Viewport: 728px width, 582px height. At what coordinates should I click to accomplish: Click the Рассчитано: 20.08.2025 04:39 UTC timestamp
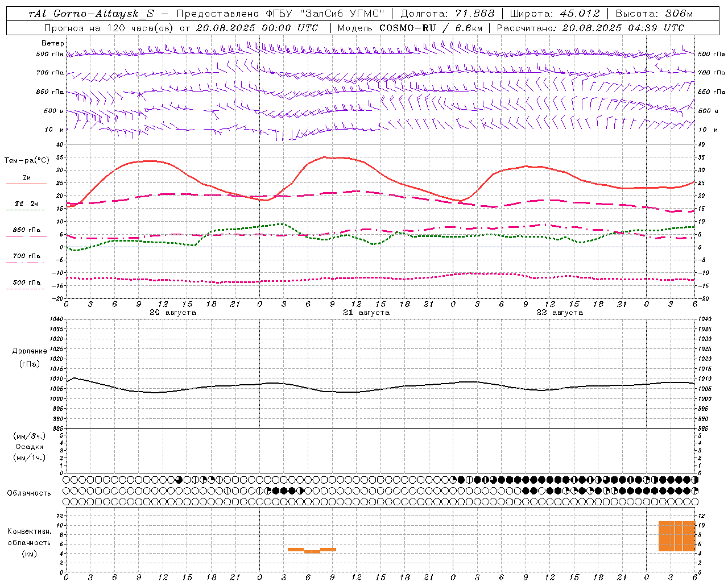click(x=590, y=28)
